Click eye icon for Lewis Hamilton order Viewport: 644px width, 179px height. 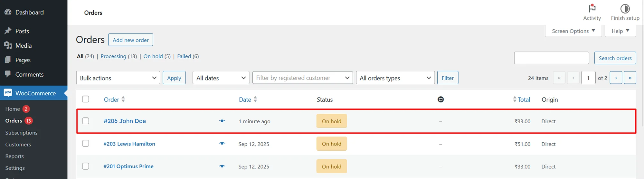[222, 144]
